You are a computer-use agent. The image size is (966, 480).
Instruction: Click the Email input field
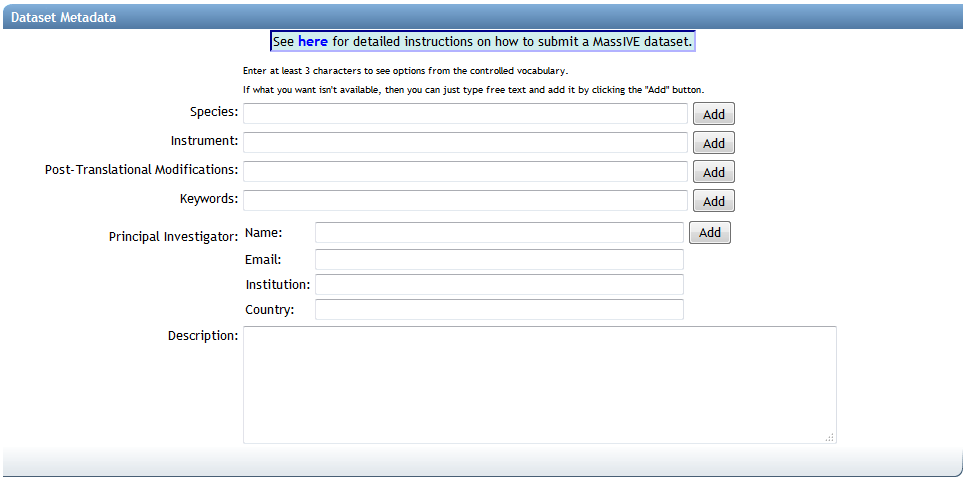499,260
